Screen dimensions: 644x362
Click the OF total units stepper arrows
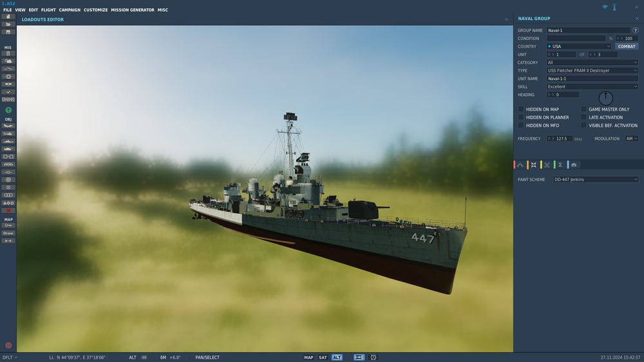click(592, 55)
